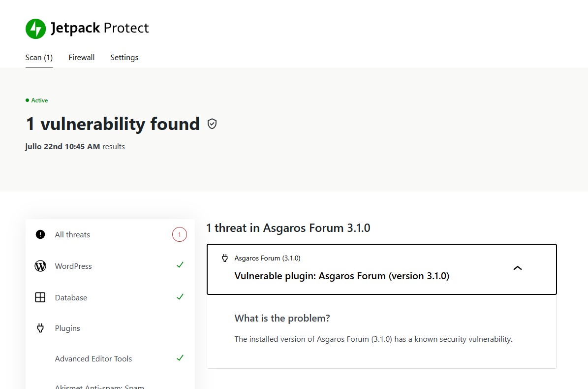Click the shield checkmark icon beside heading

tap(212, 124)
